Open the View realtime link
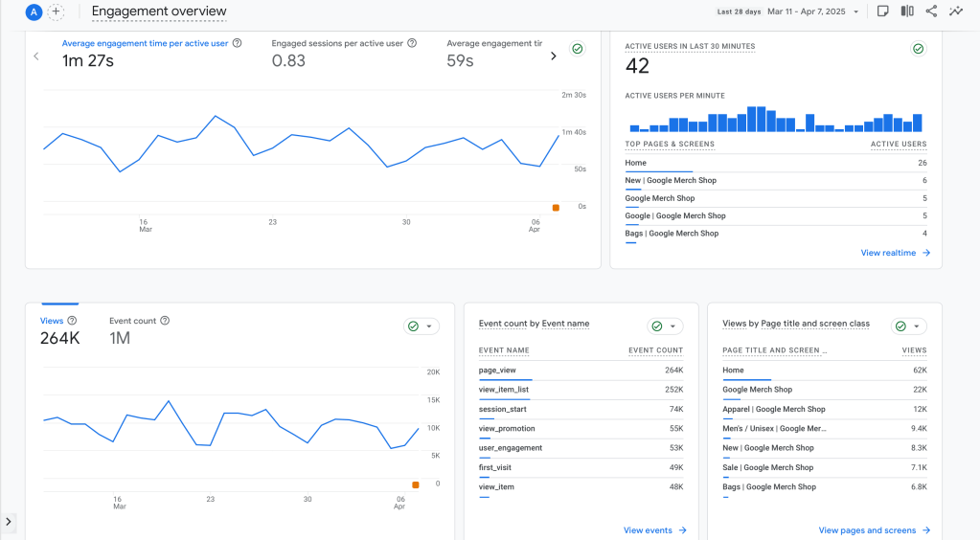This screenshot has height=540, width=980. point(895,253)
